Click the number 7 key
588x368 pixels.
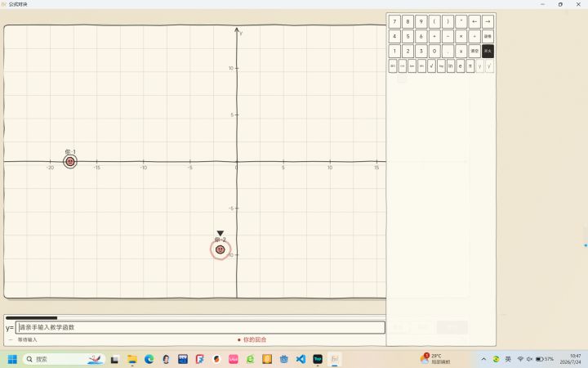(394, 21)
